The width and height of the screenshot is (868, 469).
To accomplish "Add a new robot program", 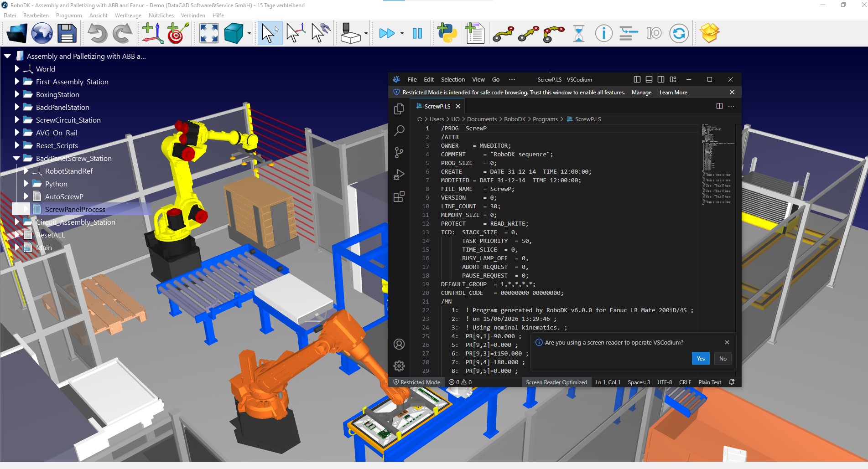I will [474, 33].
